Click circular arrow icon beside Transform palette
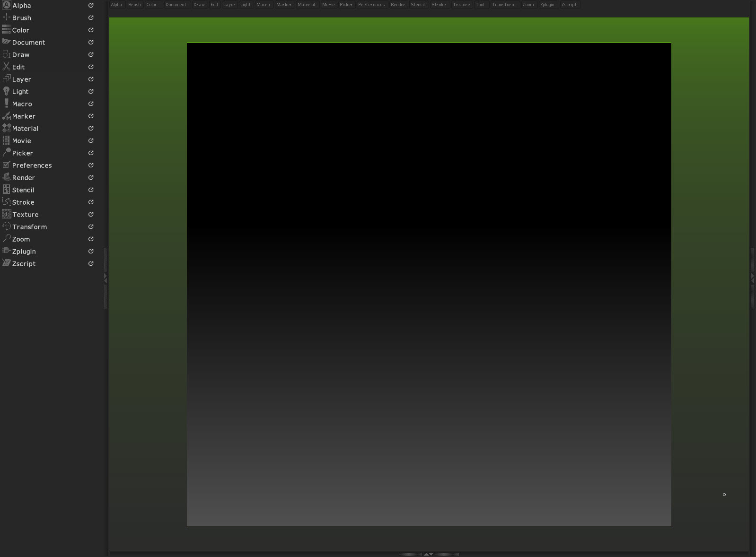This screenshot has height=557, width=756. click(91, 226)
